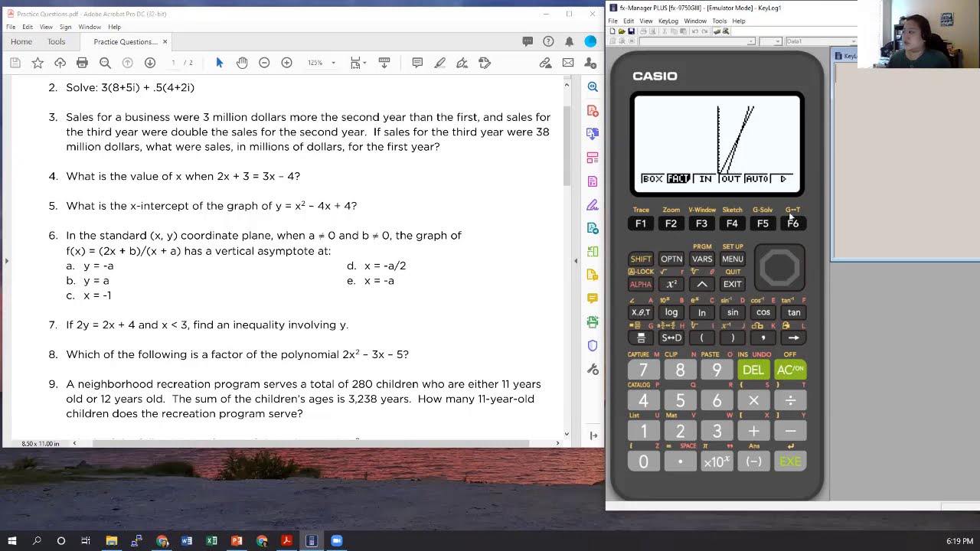Go to next page arrow in Acrobat

coord(150,63)
